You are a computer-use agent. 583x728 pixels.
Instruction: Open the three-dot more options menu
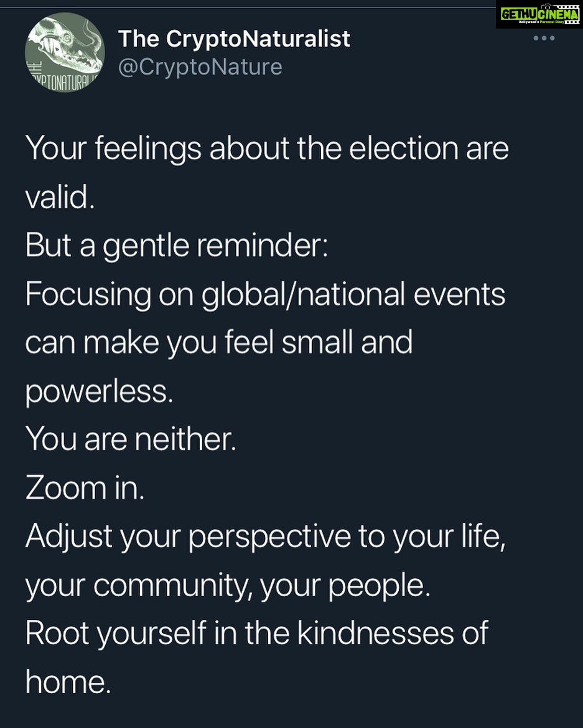[x=544, y=39]
